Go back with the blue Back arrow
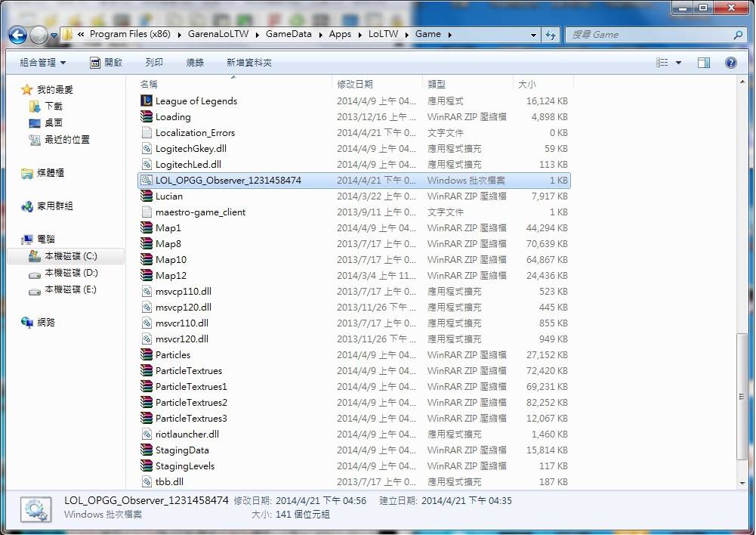The width and height of the screenshot is (756, 535). [17, 35]
